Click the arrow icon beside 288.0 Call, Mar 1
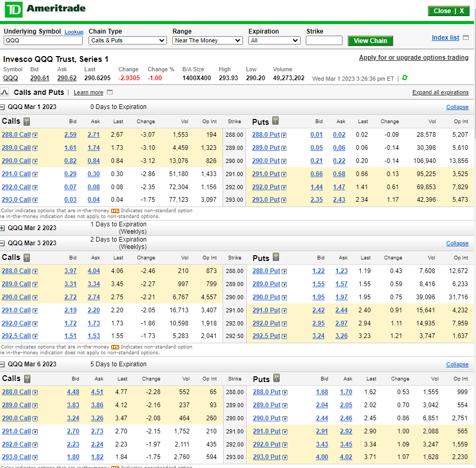The height and width of the screenshot is (468, 476). (x=35, y=135)
